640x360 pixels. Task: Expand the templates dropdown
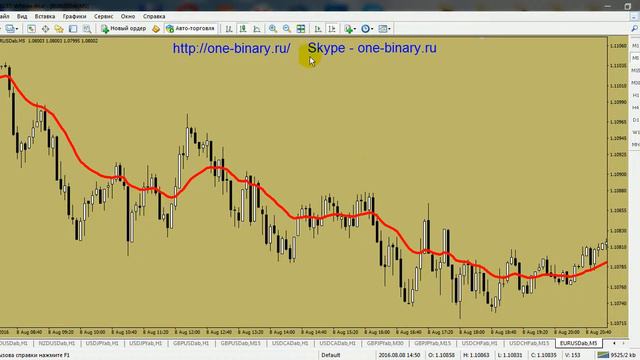click(389, 29)
